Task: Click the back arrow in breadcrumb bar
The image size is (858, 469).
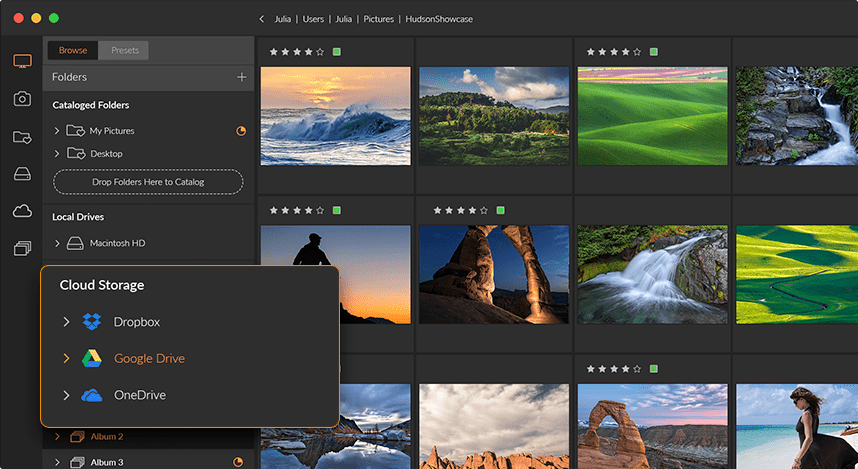Action: pyautogui.click(x=262, y=19)
